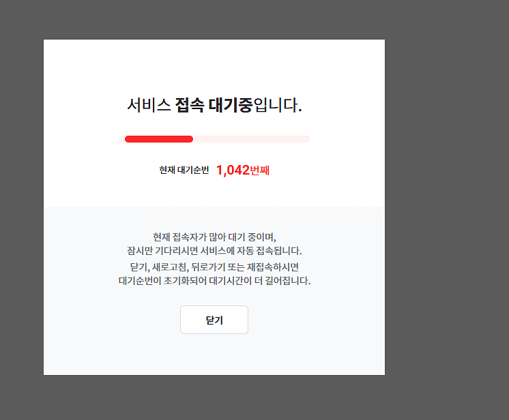This screenshot has height=420, width=509.
Task: Click the heading 서비스 접속 대기중입니다.
Action: tap(214, 106)
